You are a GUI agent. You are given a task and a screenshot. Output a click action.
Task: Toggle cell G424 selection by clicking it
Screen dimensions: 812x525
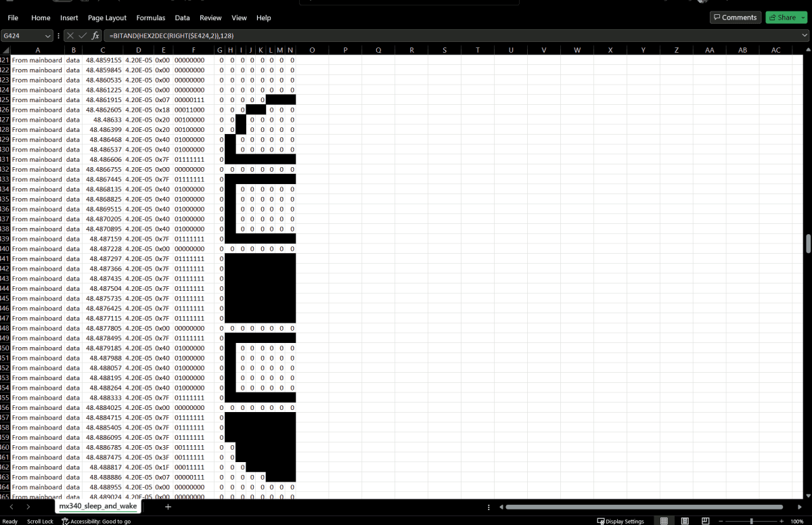pos(220,90)
